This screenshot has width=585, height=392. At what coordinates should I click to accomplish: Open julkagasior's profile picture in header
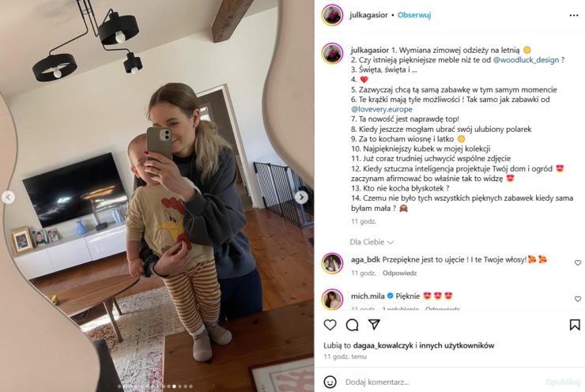332,15
